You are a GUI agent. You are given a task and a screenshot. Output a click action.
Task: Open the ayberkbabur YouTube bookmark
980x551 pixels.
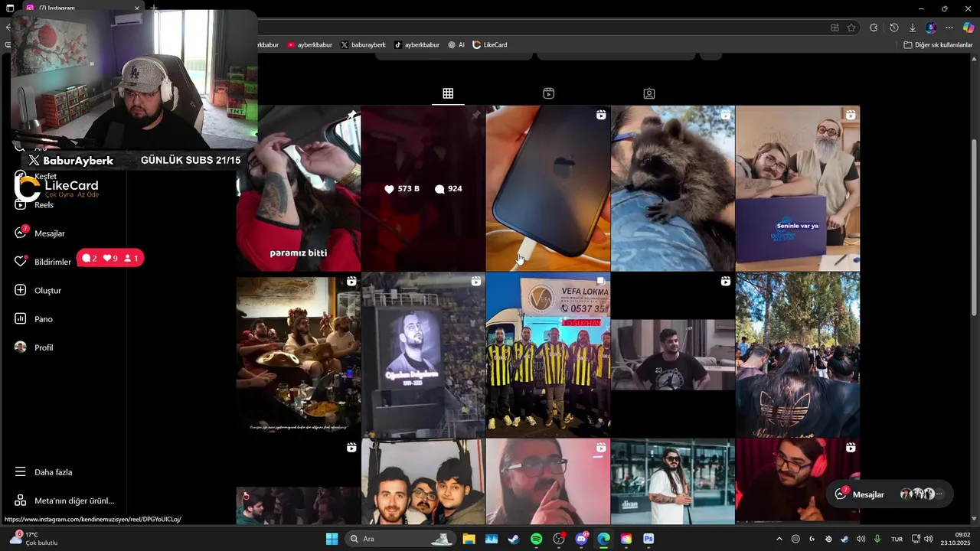click(x=309, y=45)
